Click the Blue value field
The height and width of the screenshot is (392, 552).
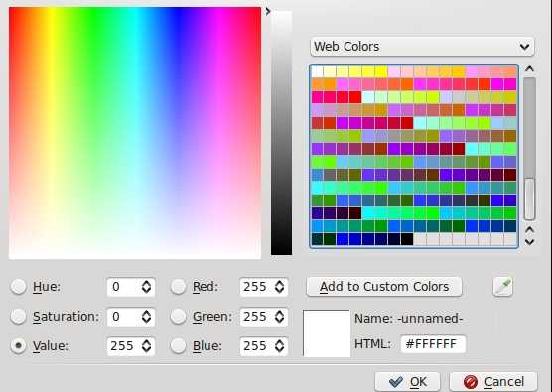(x=264, y=346)
